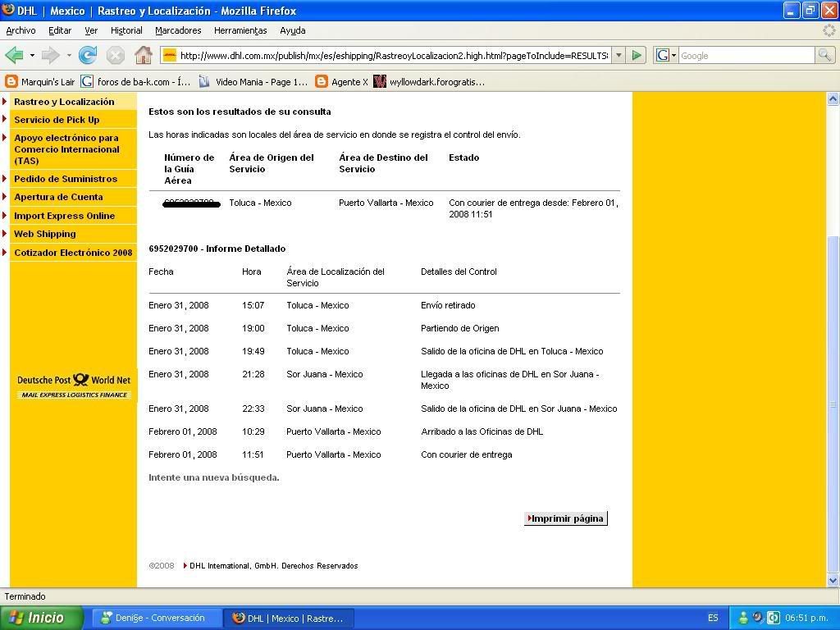This screenshot has width=840, height=630.
Task: Click the Intente una nueva búsqueda link
Action: tap(213, 477)
